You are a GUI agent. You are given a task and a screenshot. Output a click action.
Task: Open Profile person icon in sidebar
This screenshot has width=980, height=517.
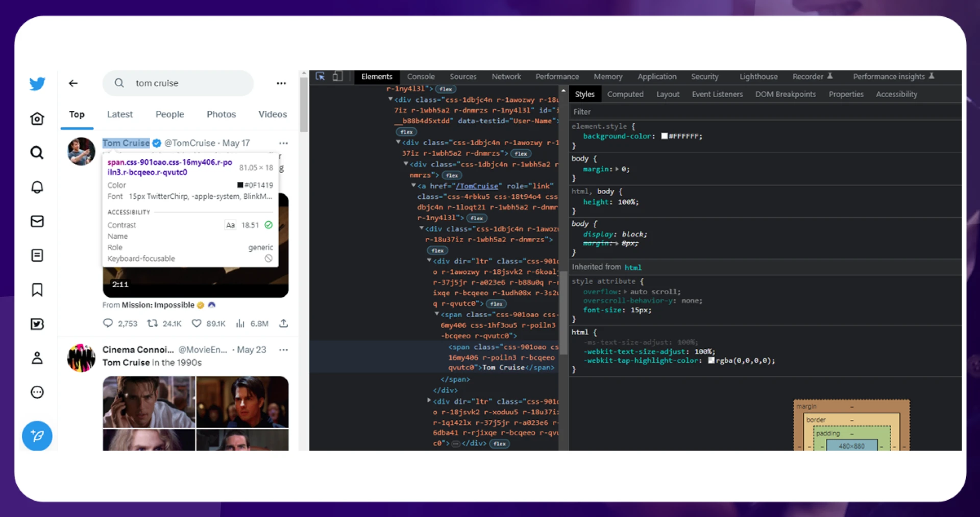point(37,358)
